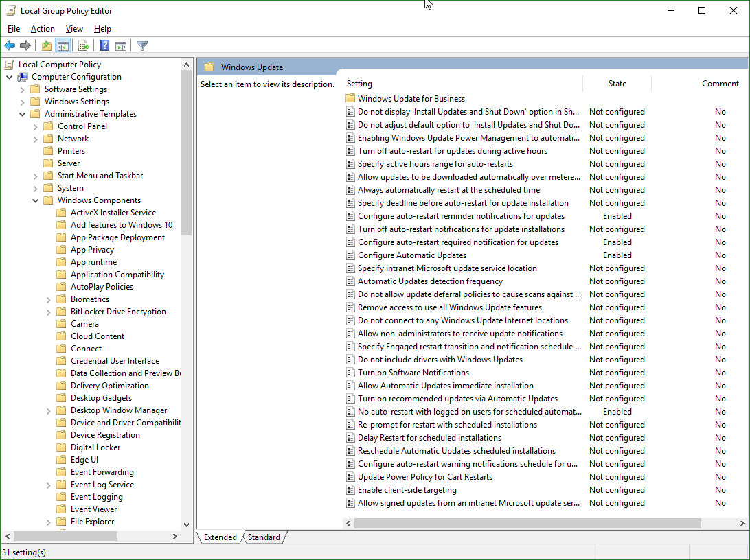Click settings list scroll right arrow
This screenshot has width=750, height=560.
tap(742, 523)
